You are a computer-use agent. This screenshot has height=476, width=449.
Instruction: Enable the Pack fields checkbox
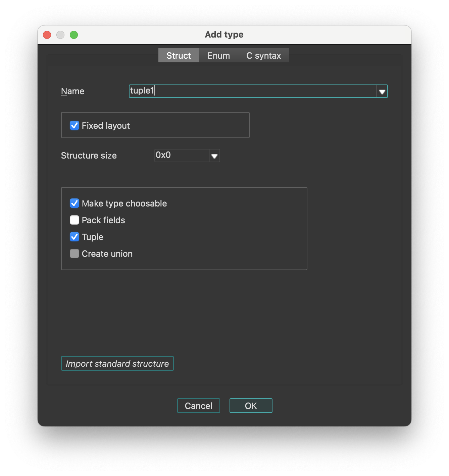[74, 220]
